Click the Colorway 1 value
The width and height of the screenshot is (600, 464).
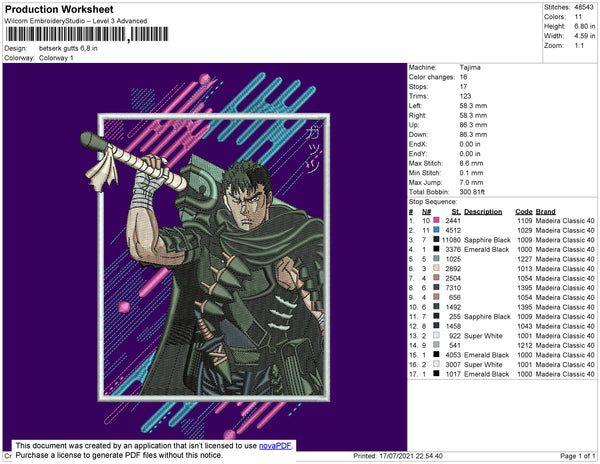click(56, 58)
